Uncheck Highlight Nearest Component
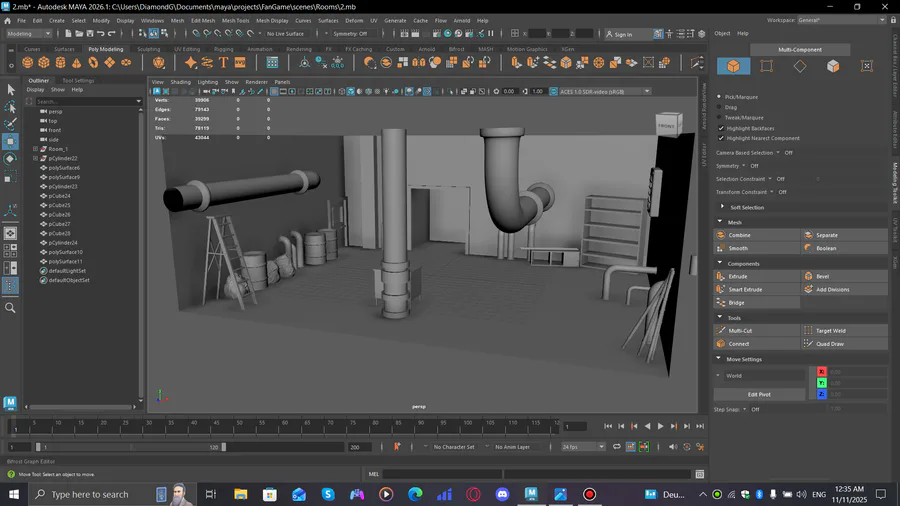900x506 pixels. click(x=721, y=138)
